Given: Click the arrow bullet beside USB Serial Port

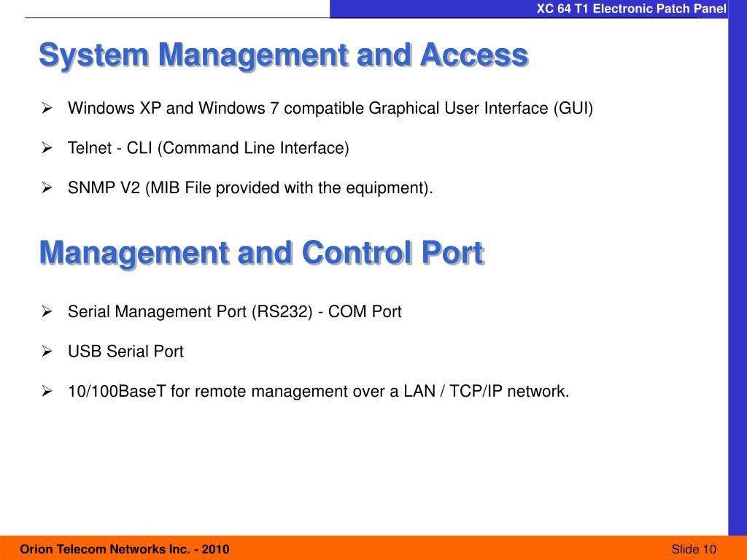Looking at the screenshot, I should click(x=47, y=351).
